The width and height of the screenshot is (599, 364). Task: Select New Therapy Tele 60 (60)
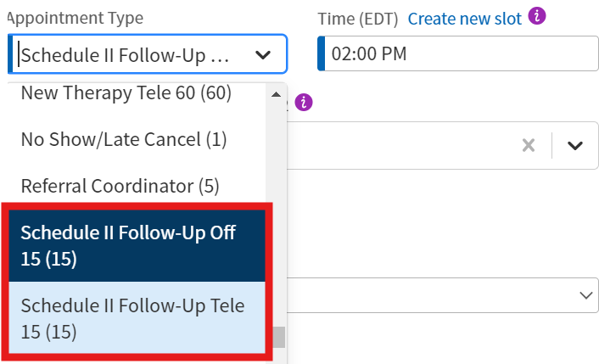click(126, 92)
